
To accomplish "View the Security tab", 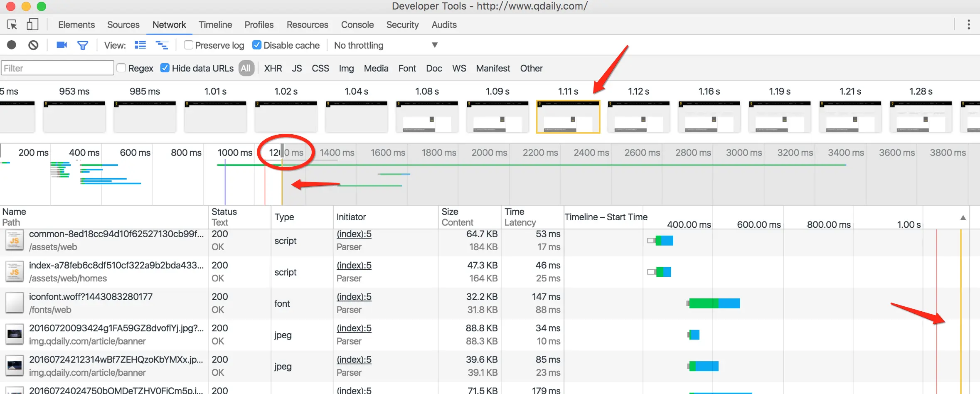I will 402,25.
